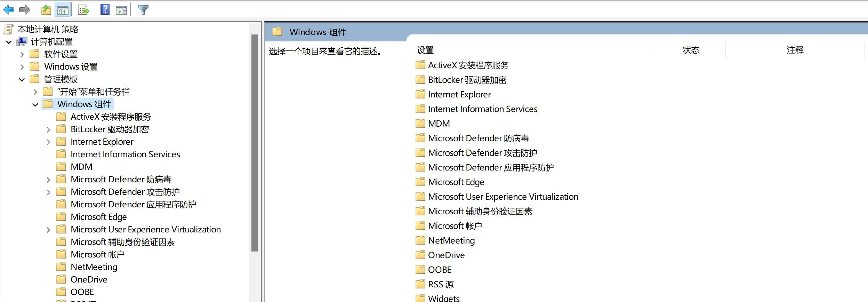Open Microsoft Defender 防病毒 in right list

coord(478,138)
